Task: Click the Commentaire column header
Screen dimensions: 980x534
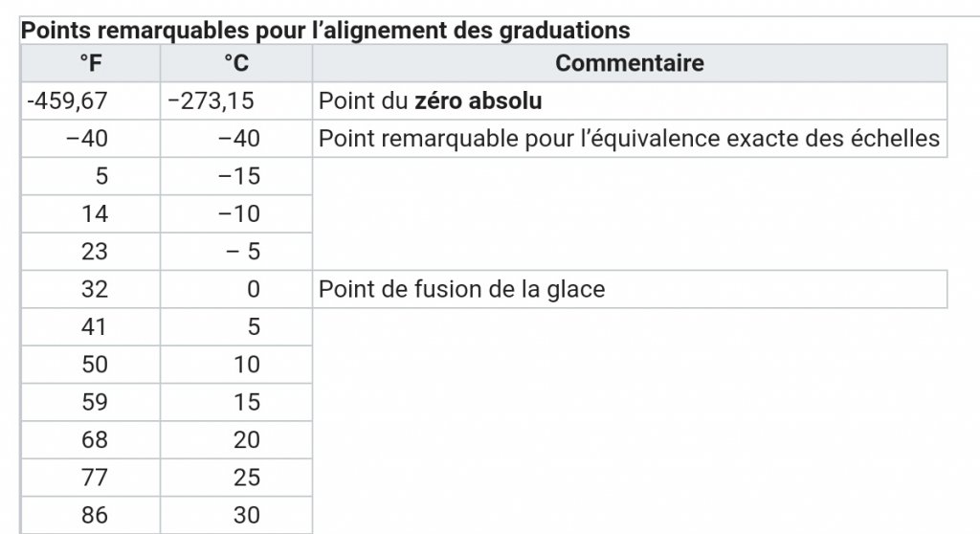Action: click(630, 63)
